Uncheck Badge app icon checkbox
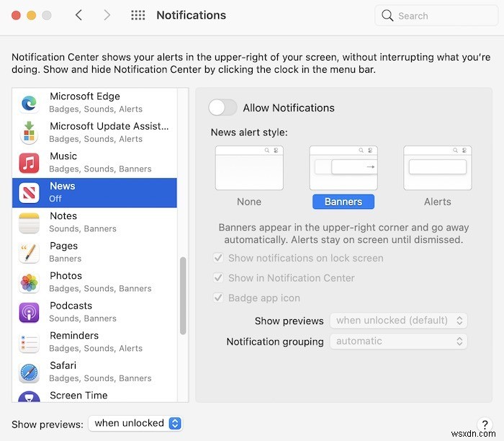The width and height of the screenshot is (504, 441). (x=218, y=298)
